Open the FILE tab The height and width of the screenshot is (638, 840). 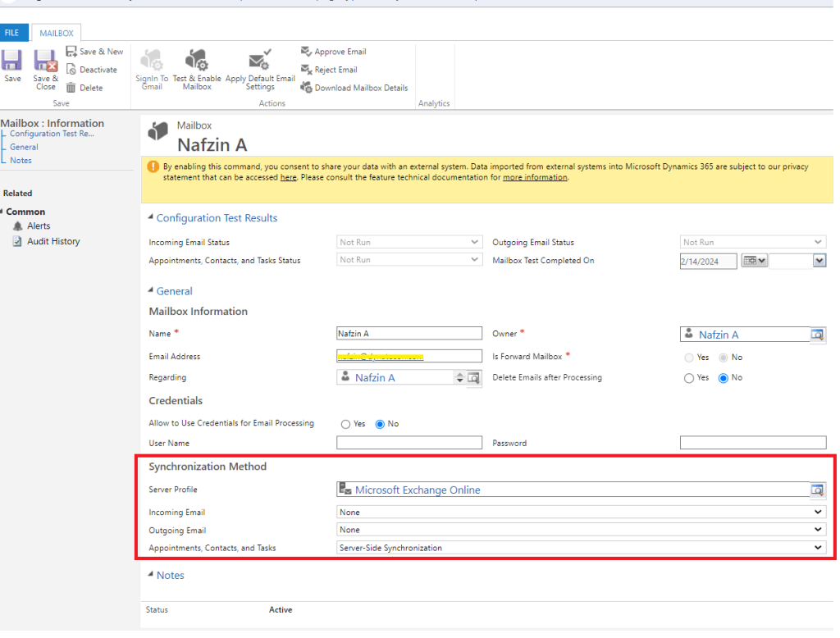point(12,33)
